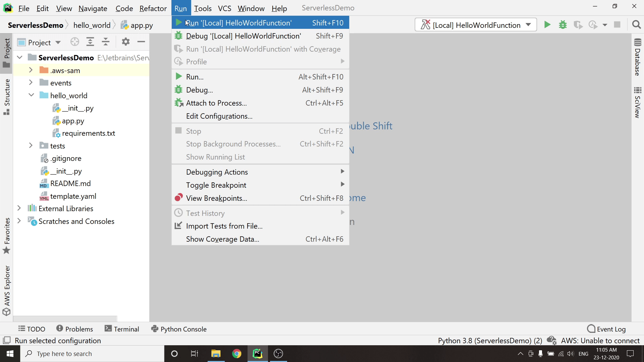This screenshot has width=644, height=362.
Task: Open the Event Log
Action: pos(606,329)
